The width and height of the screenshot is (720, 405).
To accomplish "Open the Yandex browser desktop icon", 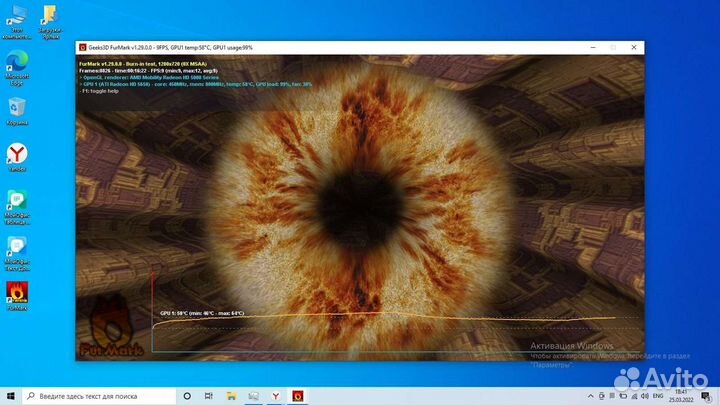I will pos(17,153).
